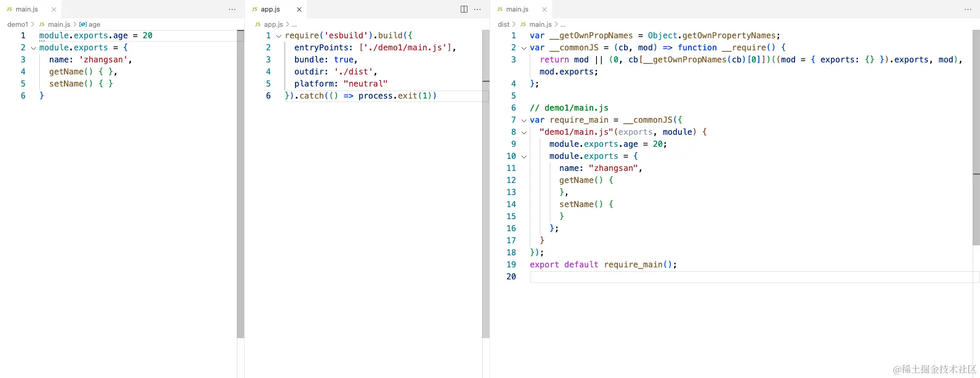The image size is (980, 378).
Task: Fold the "demo1/main.js" function on line 8
Action: pyautogui.click(x=524, y=132)
